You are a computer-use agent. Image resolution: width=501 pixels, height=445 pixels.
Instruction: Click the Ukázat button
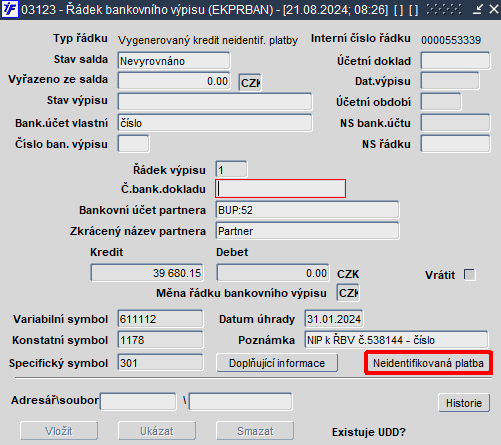coord(157,431)
